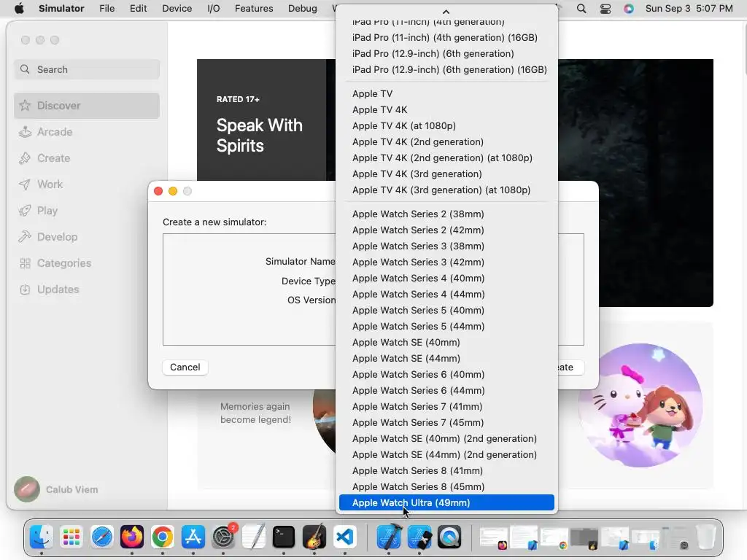This screenshot has height=560, width=747.
Task: Open Launchpad from the Dock
Action: coord(71,537)
